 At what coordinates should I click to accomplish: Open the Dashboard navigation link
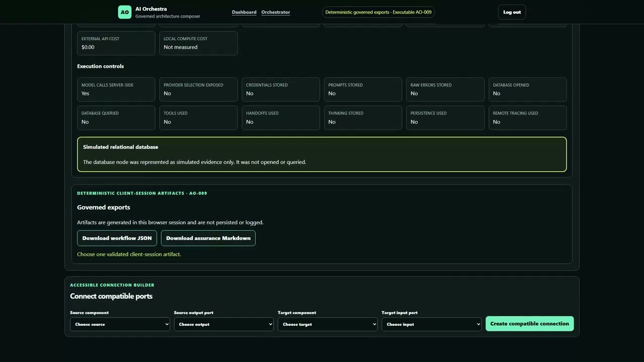[244, 12]
